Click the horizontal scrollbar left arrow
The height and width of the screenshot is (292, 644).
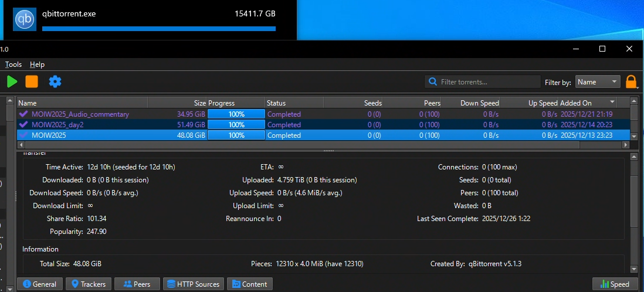(x=21, y=145)
